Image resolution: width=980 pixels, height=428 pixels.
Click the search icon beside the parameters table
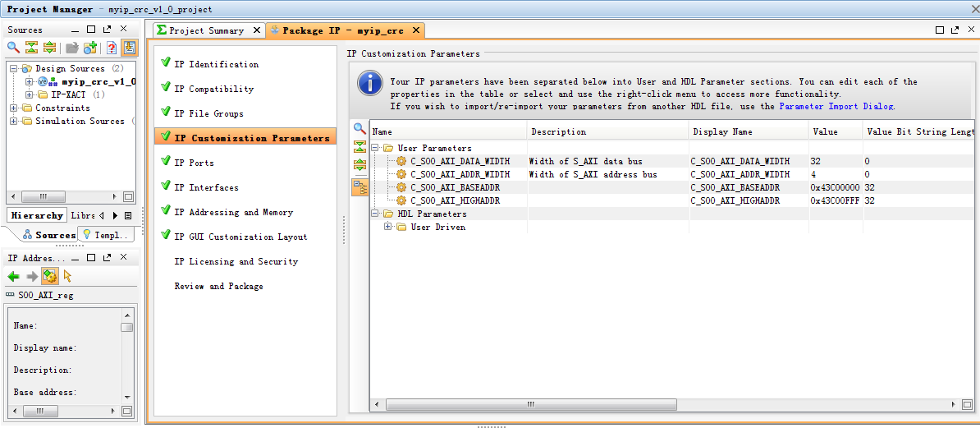359,128
